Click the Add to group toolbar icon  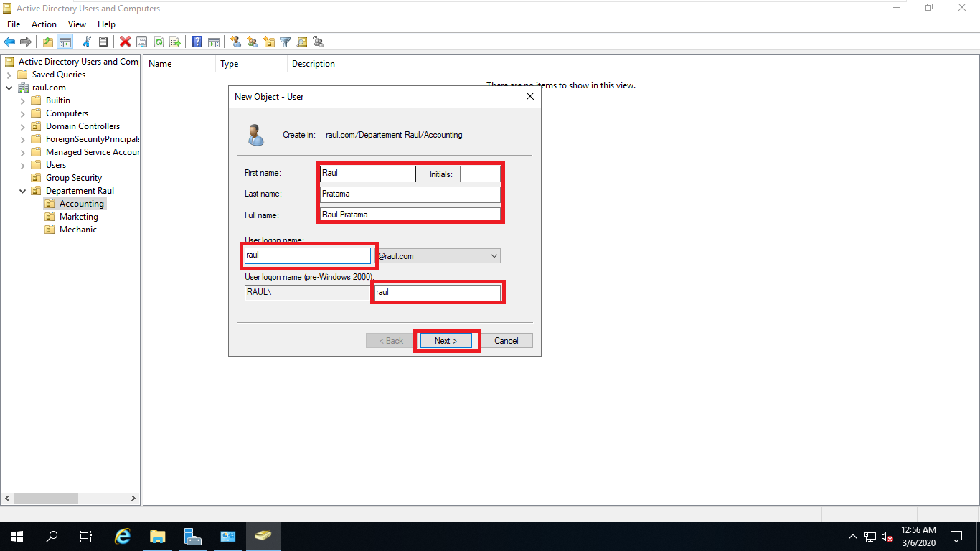pos(319,42)
